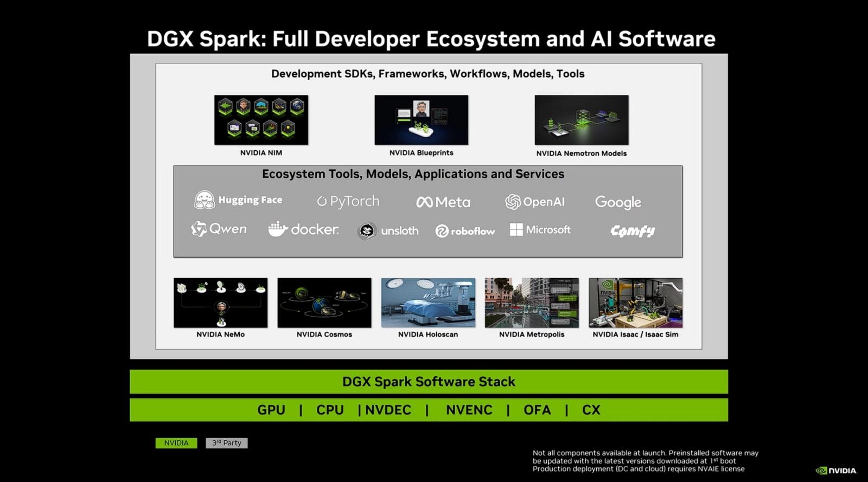The width and height of the screenshot is (868, 482).
Task: Open the NVIDIA NIM thumbnail
Action: [261, 120]
